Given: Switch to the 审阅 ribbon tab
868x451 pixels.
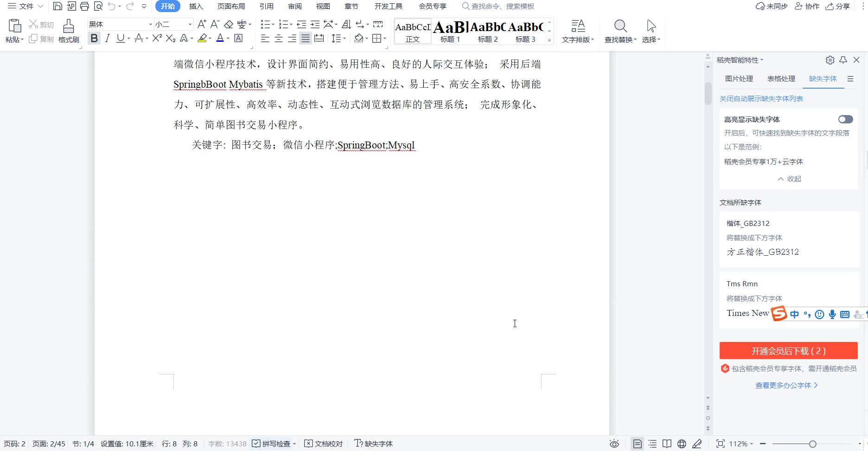Looking at the screenshot, I should (x=295, y=6).
